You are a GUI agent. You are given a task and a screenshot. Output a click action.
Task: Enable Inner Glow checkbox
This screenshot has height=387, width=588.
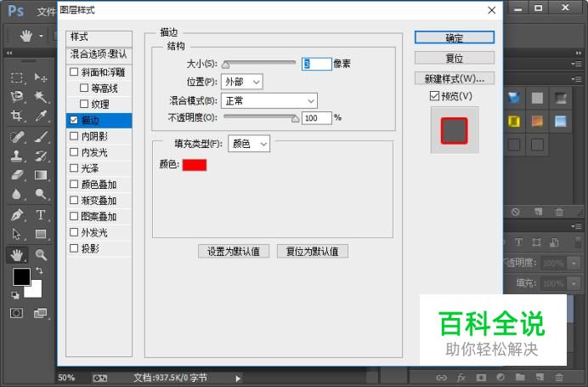(74, 152)
